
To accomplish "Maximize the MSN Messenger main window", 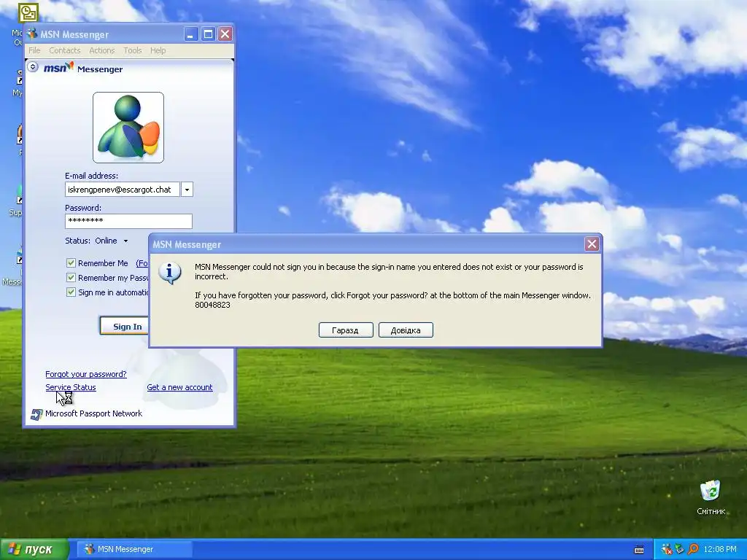I will pos(208,34).
